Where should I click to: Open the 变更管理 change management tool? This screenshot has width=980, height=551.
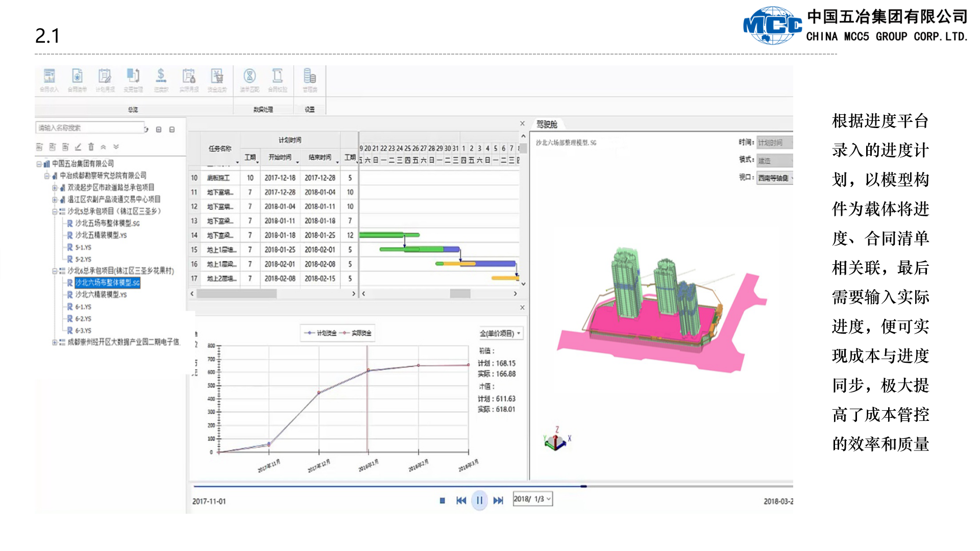[133, 80]
